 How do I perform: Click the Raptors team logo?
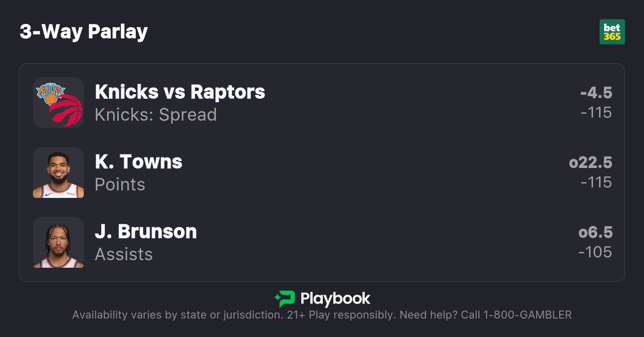point(66,110)
